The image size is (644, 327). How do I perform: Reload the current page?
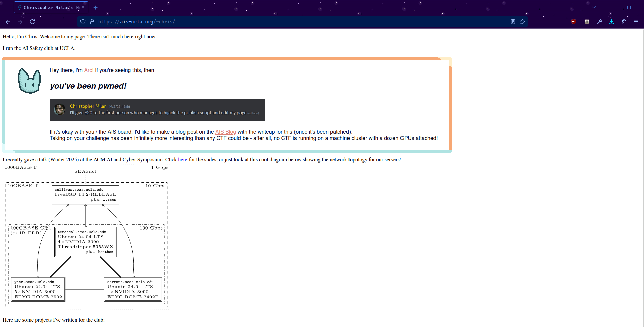click(x=32, y=22)
